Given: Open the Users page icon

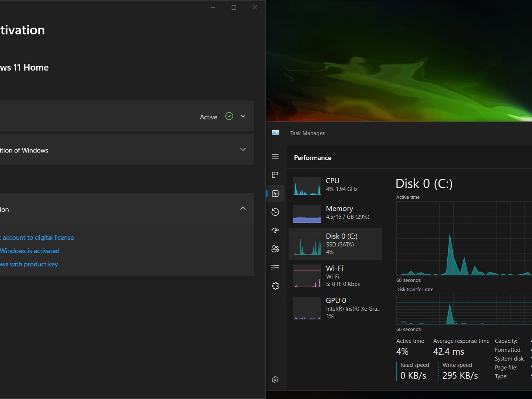Looking at the screenshot, I should (x=275, y=249).
